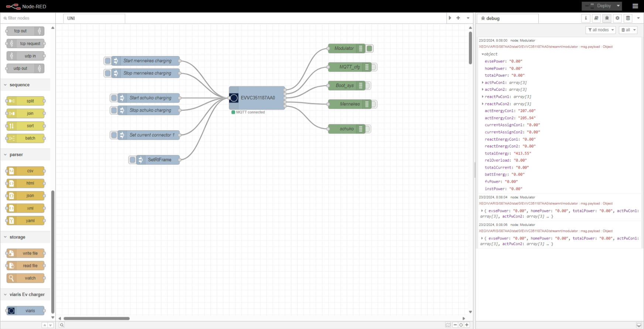
Task: Open the configuration nodes gear icon
Action: click(617, 18)
